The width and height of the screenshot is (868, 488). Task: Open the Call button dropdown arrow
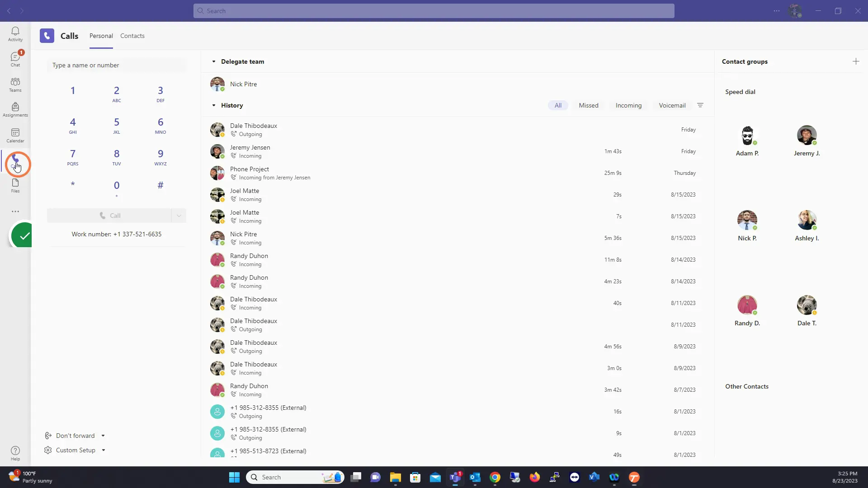click(179, 216)
